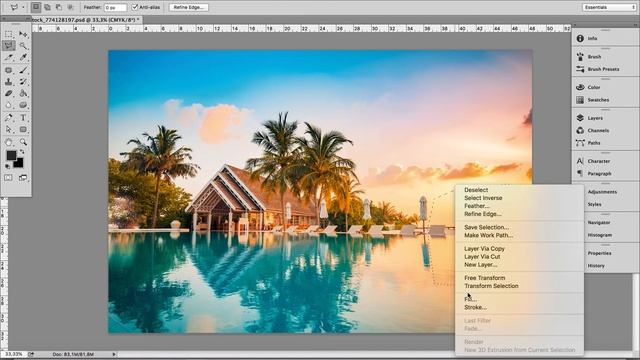This screenshot has height=360, width=640.
Task: Choose Stroke... from context menu
Action: (475, 307)
